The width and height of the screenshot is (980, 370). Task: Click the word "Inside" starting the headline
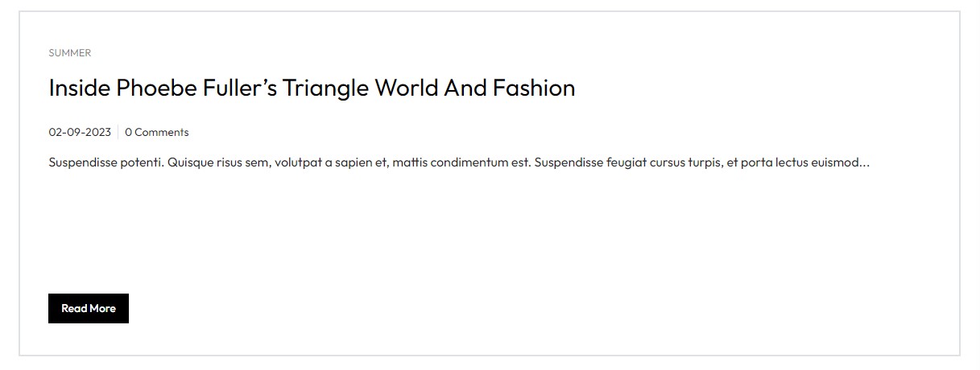[x=79, y=88]
